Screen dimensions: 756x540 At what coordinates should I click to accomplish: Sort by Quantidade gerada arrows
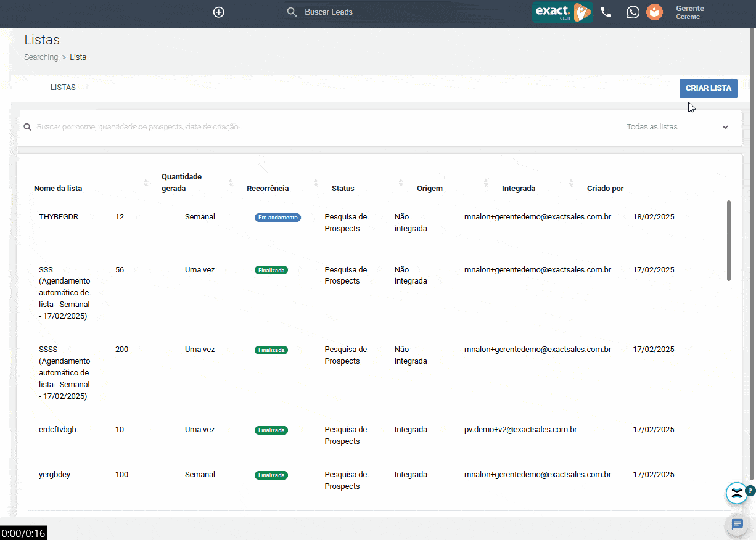(231, 182)
